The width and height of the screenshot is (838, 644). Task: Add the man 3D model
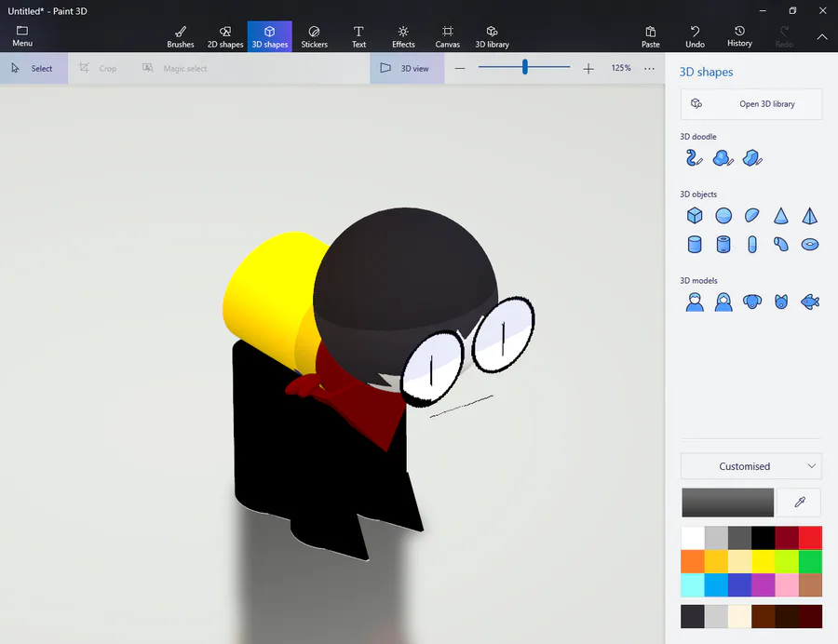(x=695, y=302)
